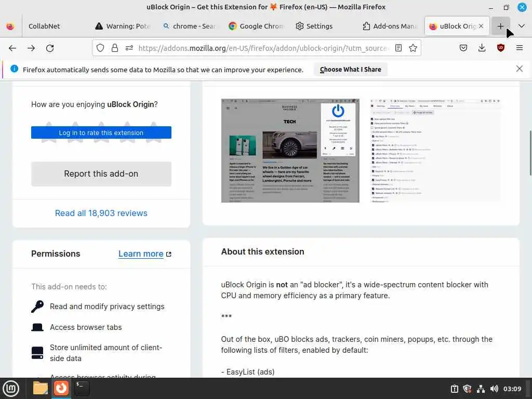
Task: Switch to the CollabNet tab
Action: click(x=44, y=26)
